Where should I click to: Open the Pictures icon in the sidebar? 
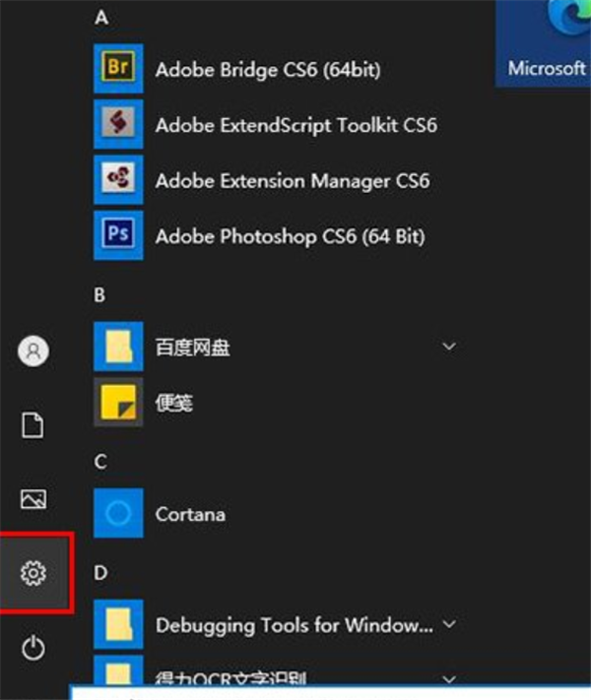(x=33, y=499)
